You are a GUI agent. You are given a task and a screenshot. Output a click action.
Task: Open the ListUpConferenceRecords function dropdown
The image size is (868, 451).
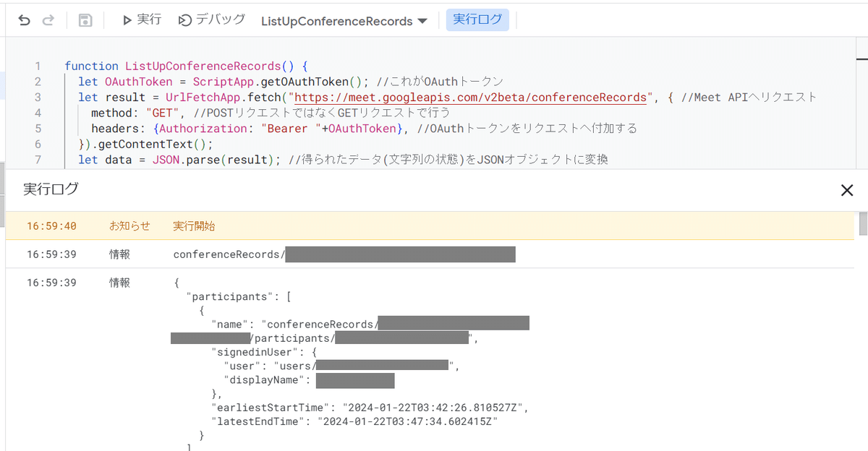tap(344, 21)
